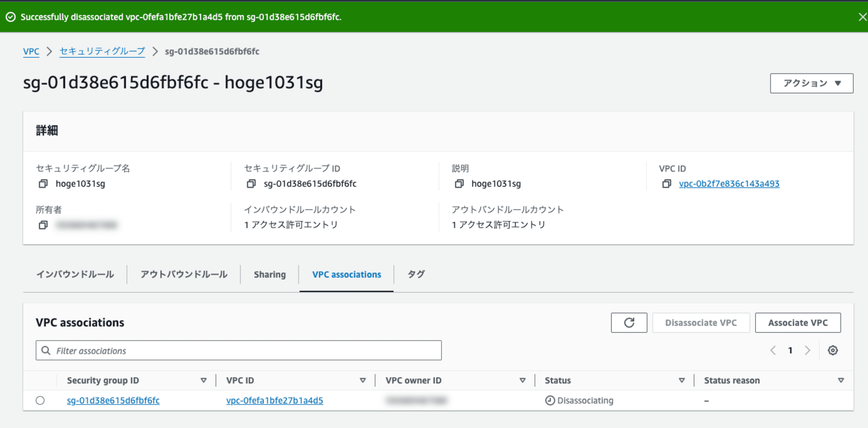Viewport: 868px width, 428px height.
Task: Click the search magnifier in filter box
Action: (46, 350)
